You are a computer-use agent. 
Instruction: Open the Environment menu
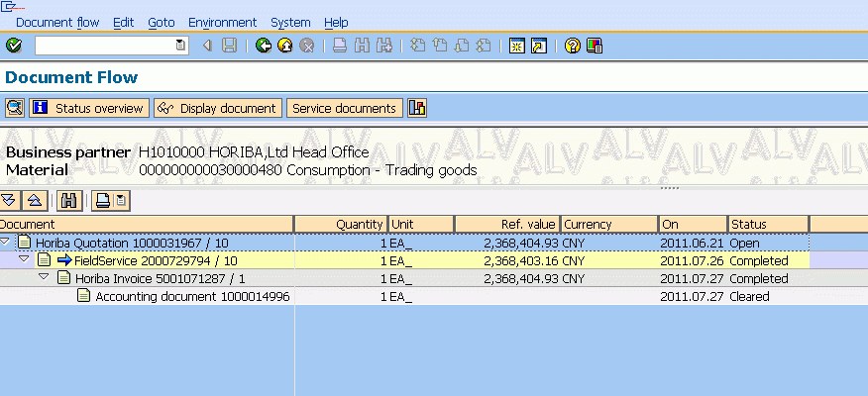[223, 23]
